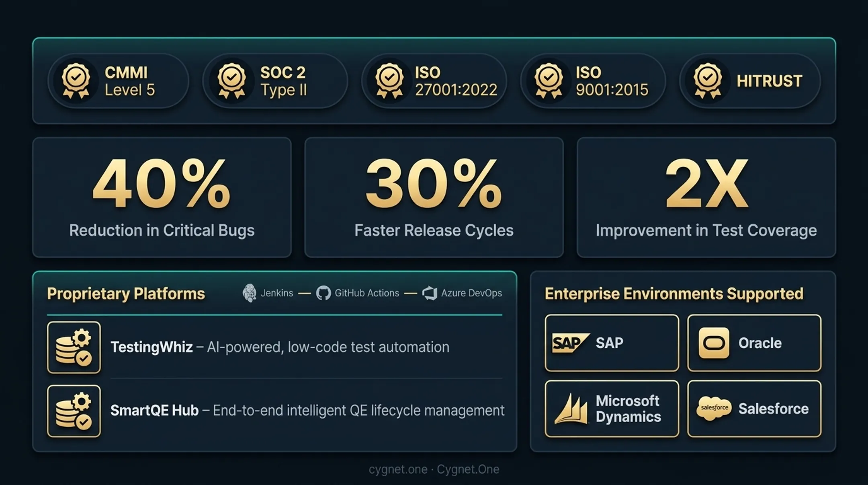Click 'AI-powered, low-code test automation' description
Screen dimensions: 868x485
(328, 347)
